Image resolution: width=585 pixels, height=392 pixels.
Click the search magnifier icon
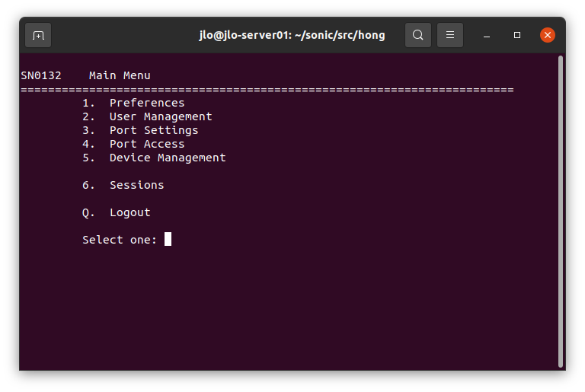tap(418, 35)
